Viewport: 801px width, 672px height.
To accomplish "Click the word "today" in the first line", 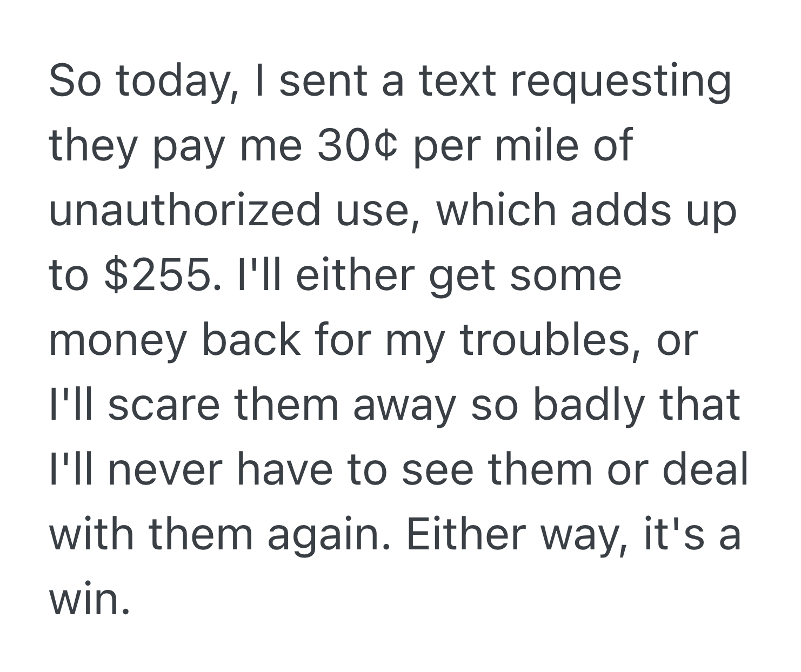I will coord(175,83).
